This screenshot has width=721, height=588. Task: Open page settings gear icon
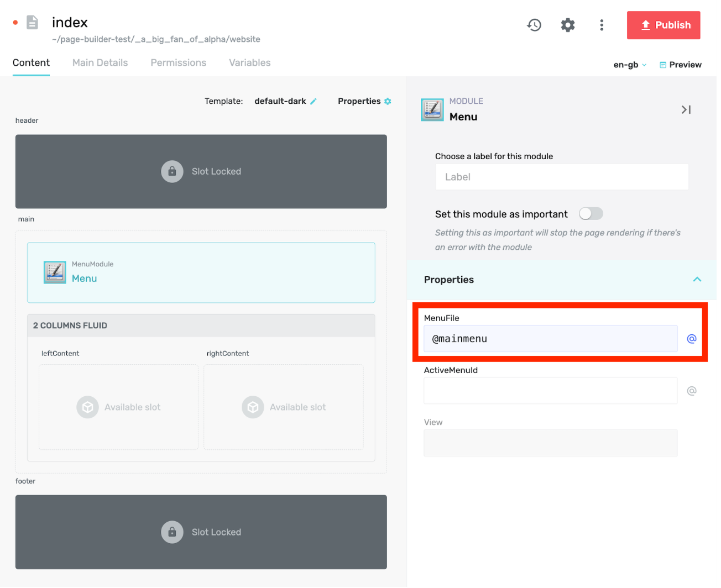(568, 25)
